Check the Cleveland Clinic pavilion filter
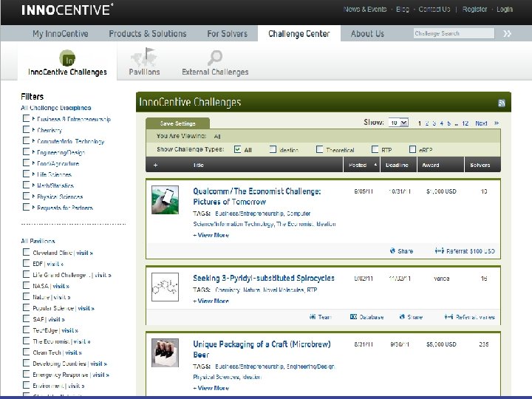This screenshot has width=532, height=399. (x=26, y=252)
